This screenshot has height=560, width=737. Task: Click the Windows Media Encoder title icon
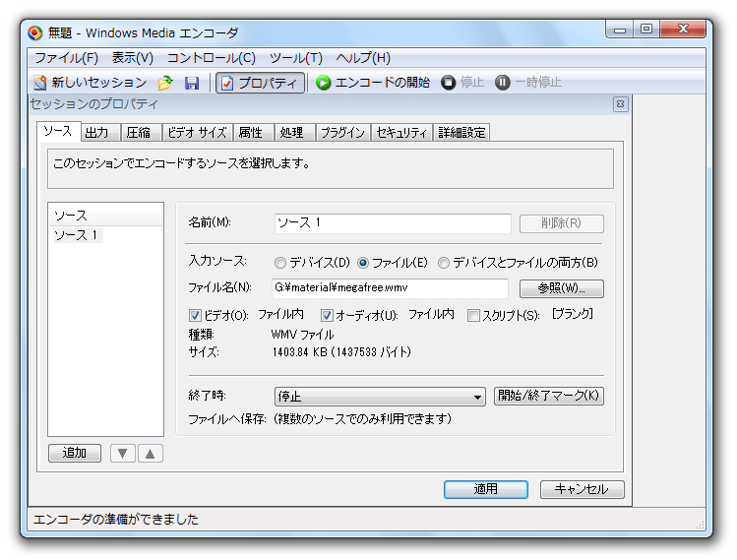point(34,32)
